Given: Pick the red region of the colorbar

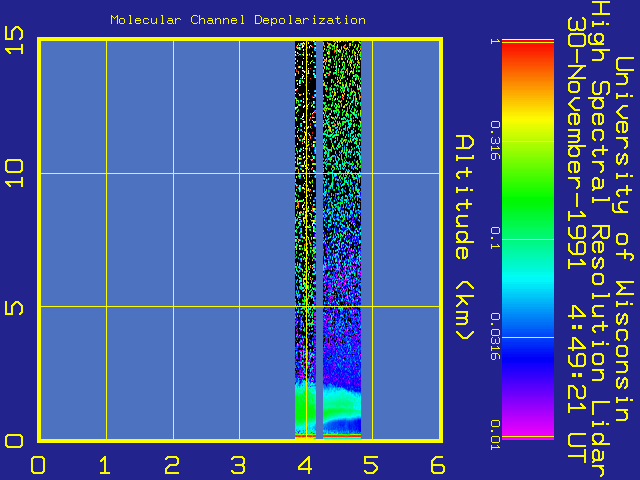Looking at the screenshot, I should (x=528, y=53).
